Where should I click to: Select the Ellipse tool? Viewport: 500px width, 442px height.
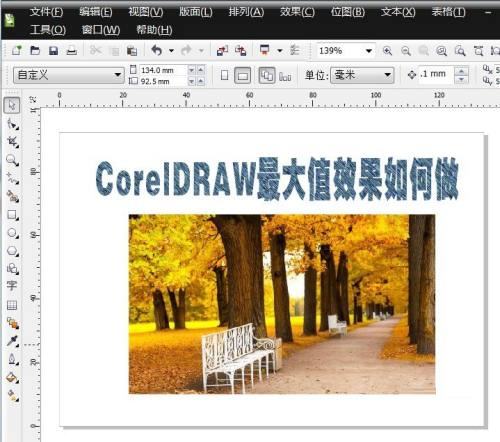point(13,233)
